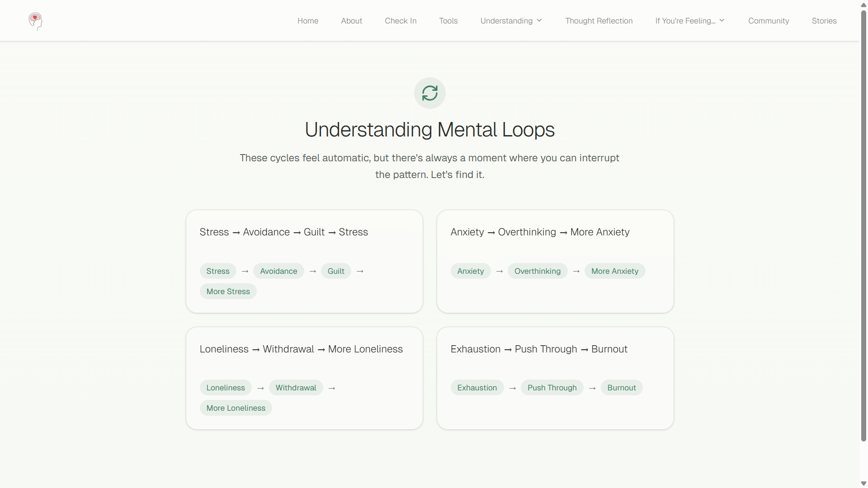Click the Burnout pill tag
Image resolution: width=868 pixels, height=488 pixels.
[x=622, y=388]
